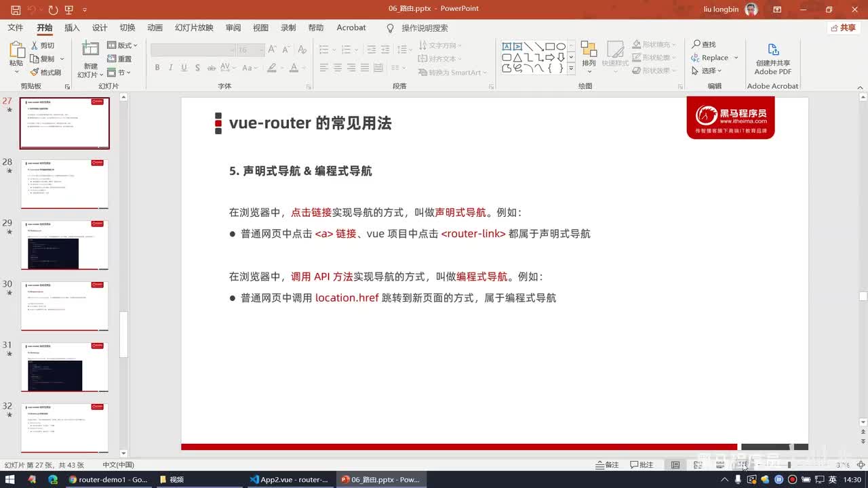Image resolution: width=868 pixels, height=488 pixels.
Task: Click the Cut (剪切) scissors button
Action: click(x=43, y=45)
